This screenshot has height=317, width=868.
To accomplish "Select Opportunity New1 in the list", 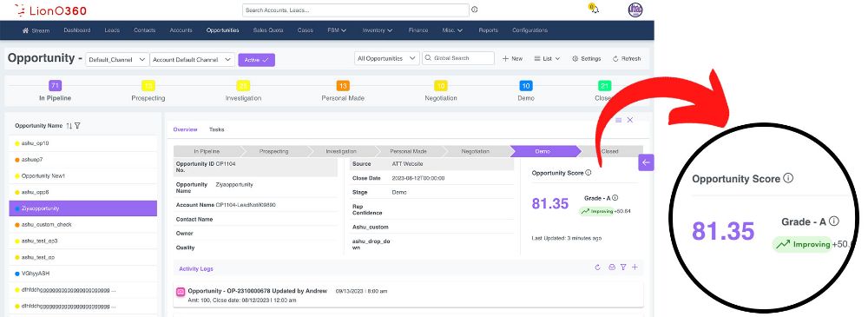I will (x=83, y=176).
